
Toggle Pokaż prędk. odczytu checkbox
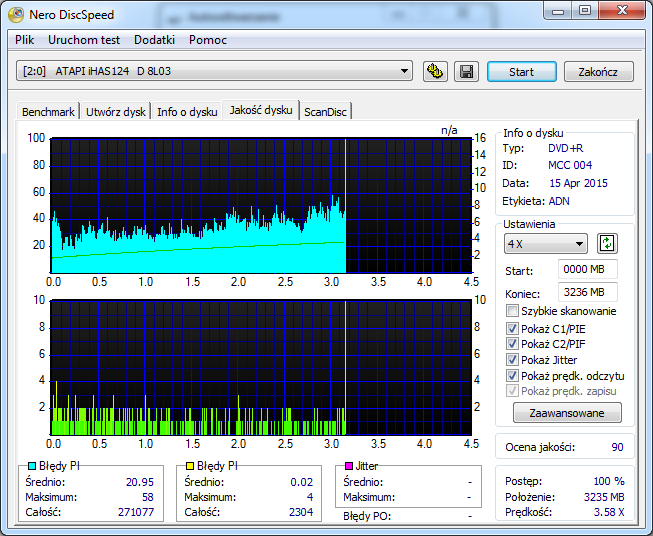(512, 375)
